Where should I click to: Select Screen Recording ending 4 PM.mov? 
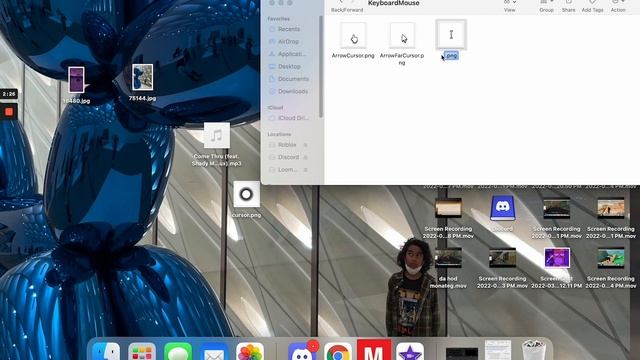611,258
